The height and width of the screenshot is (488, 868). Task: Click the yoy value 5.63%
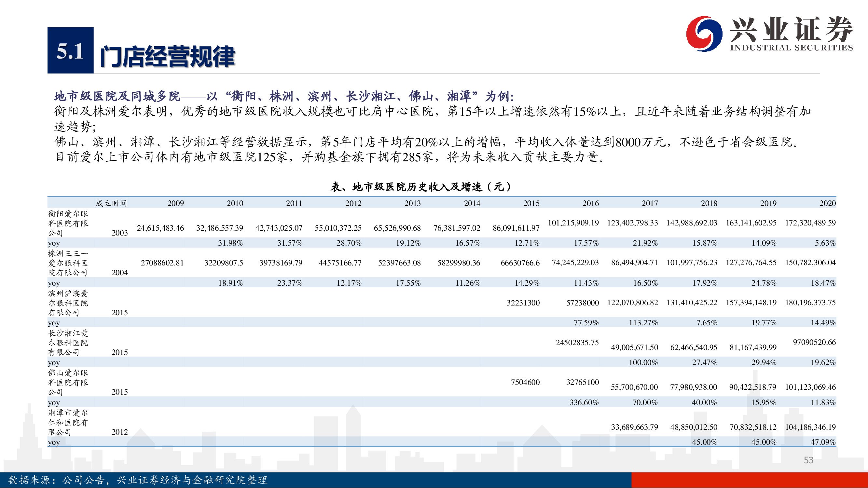825,243
